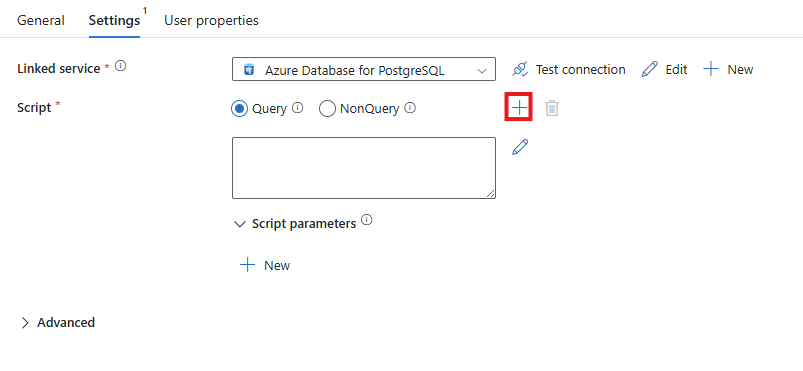
Task: Switch to the General tab
Action: click(x=41, y=20)
